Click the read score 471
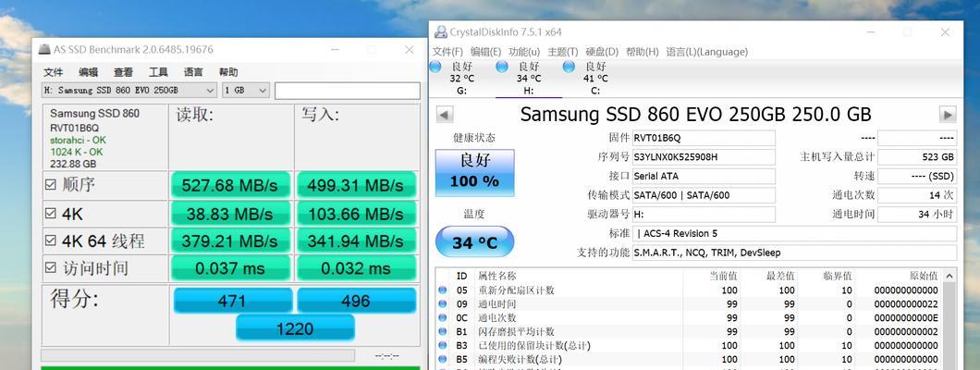This screenshot has width=980, height=370. point(232,301)
